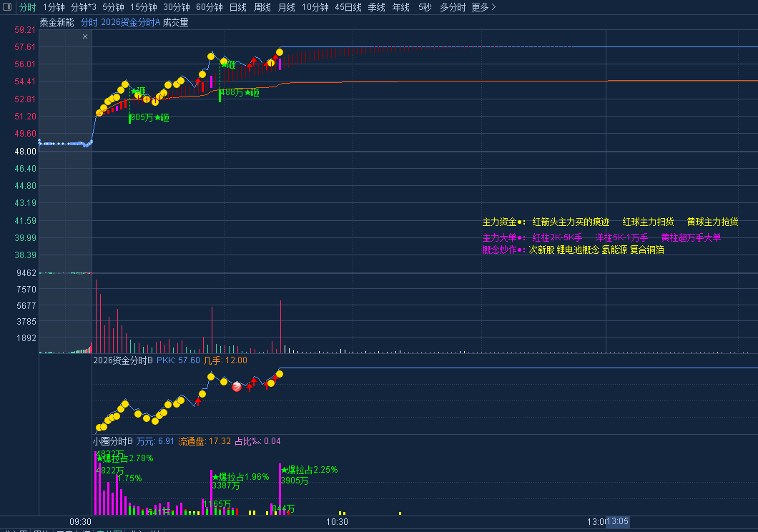Click the 成交量 volume indicator label
This screenshot has height=532, width=758.
176,22
